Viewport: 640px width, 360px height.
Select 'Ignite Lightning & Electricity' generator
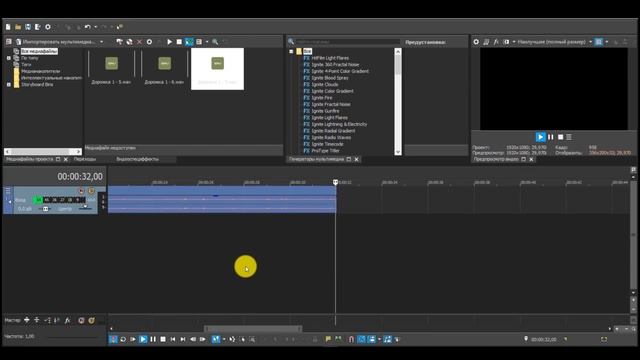click(x=339, y=124)
